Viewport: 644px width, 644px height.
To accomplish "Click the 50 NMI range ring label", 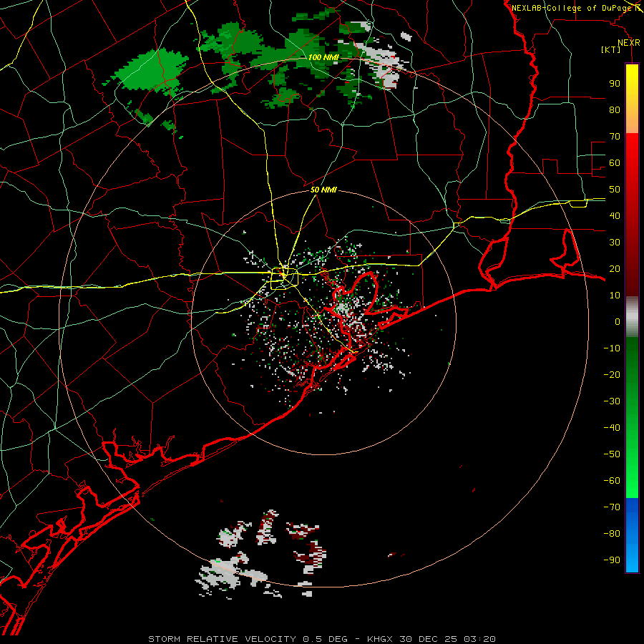I will point(323,190).
